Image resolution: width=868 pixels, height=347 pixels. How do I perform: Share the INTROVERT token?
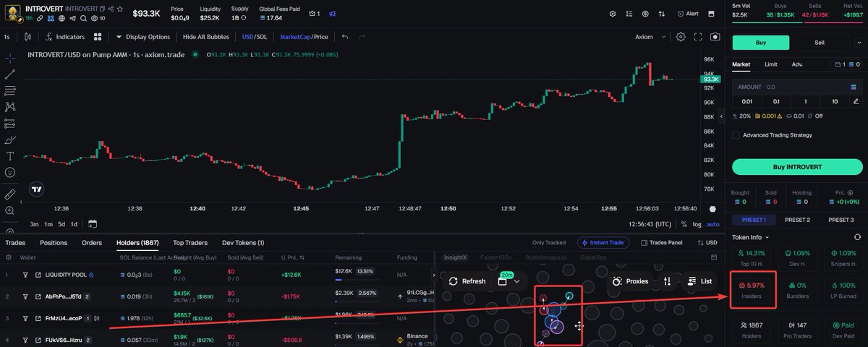110,9
